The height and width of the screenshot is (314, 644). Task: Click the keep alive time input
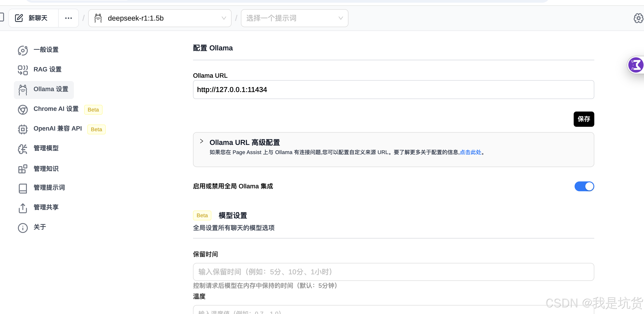393,272
